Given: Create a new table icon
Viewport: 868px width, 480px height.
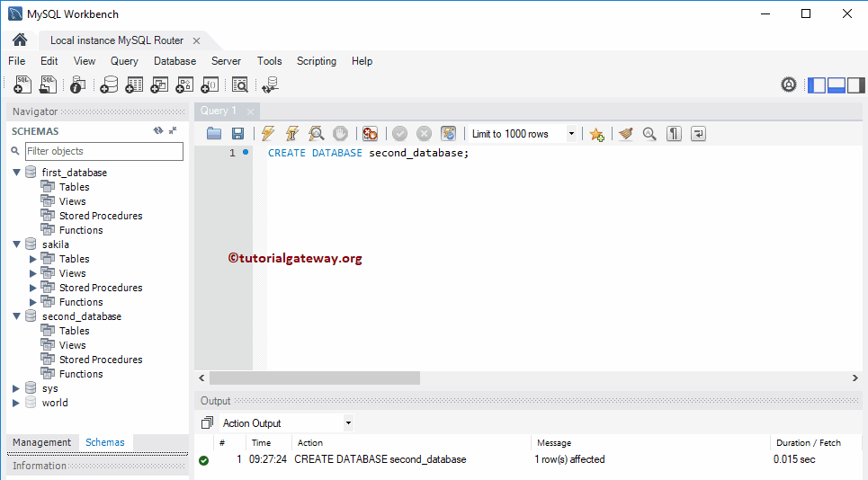Looking at the screenshot, I should pos(134,84).
